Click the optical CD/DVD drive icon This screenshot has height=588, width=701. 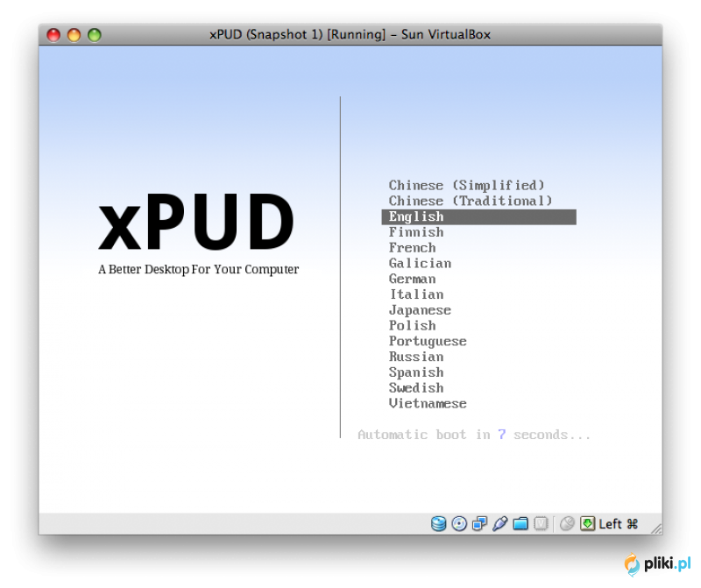[x=459, y=523]
